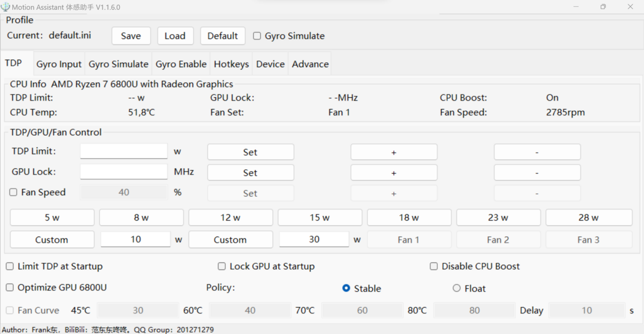Check Limit TDP at Startup
Viewport: 644px width, 334px height.
(x=10, y=266)
